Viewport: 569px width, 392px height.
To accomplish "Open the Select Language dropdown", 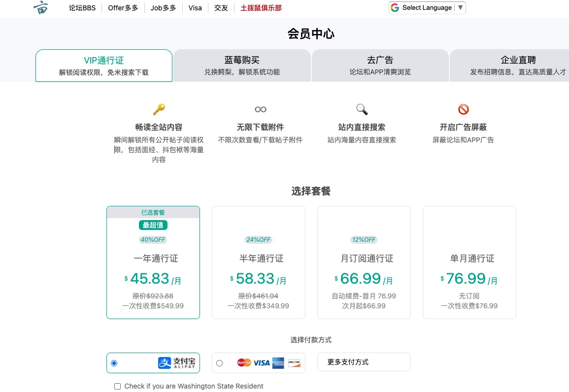I will 427,7.
